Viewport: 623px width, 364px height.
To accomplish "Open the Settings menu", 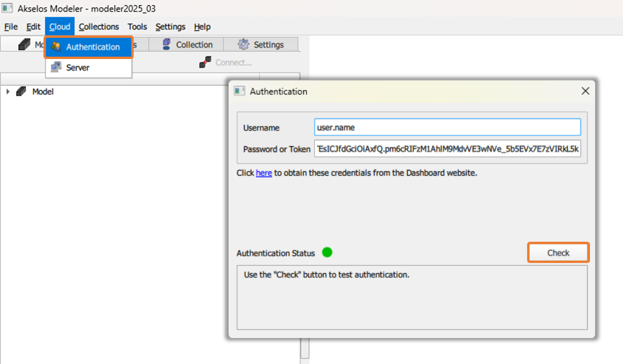I will pos(171,27).
